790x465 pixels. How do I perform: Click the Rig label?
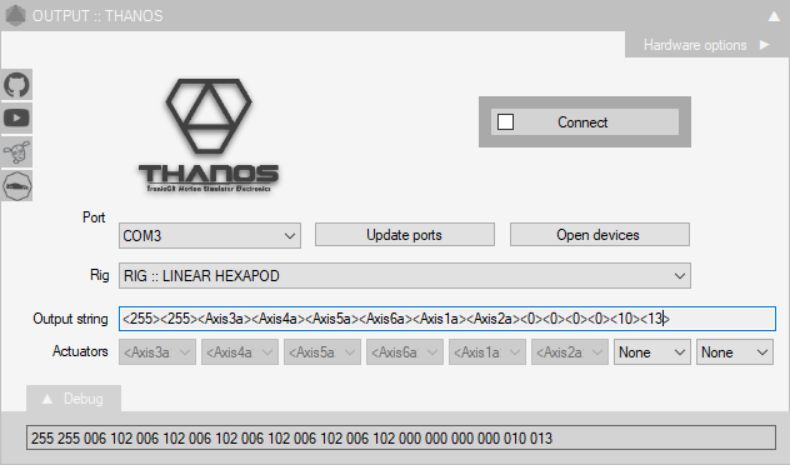point(99,275)
